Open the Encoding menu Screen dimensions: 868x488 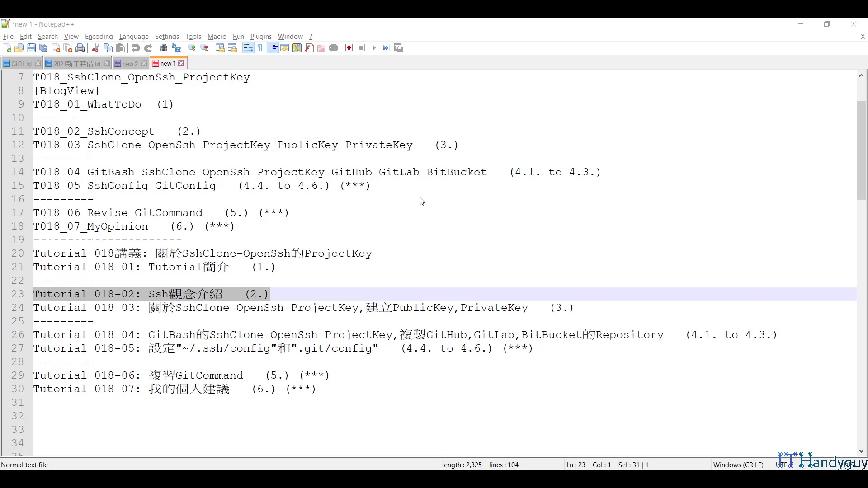(x=99, y=37)
